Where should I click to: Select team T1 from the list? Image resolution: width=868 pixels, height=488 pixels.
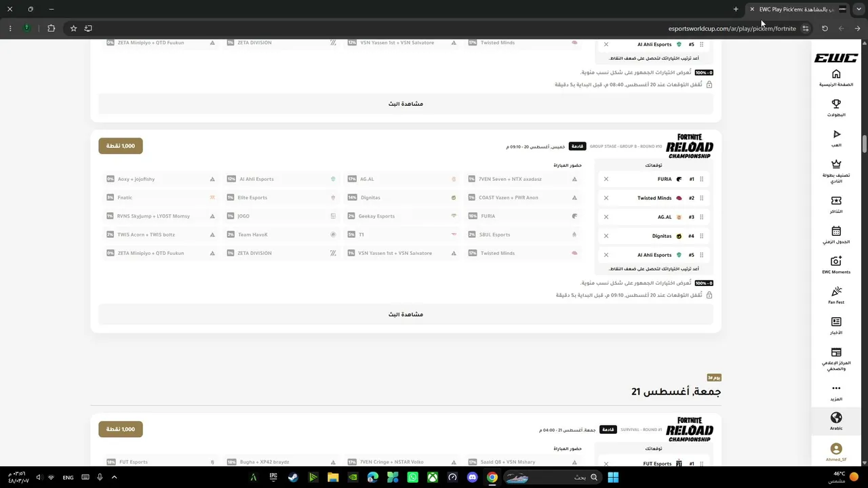(x=402, y=235)
